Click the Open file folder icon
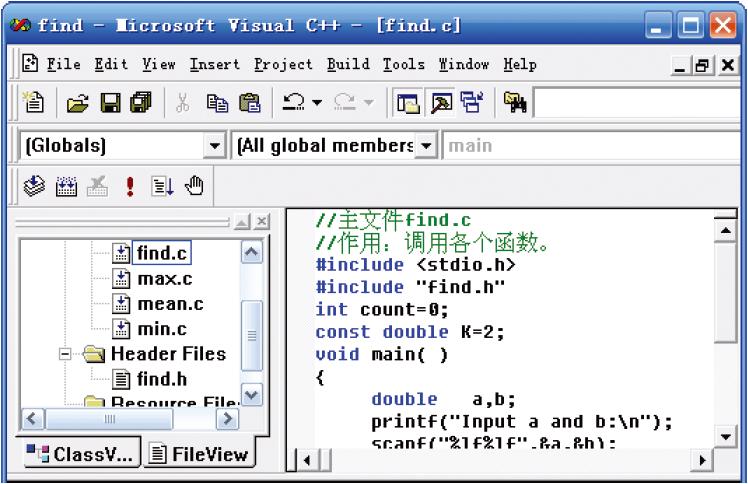Viewport: 748px width, 484px height. click(78, 103)
